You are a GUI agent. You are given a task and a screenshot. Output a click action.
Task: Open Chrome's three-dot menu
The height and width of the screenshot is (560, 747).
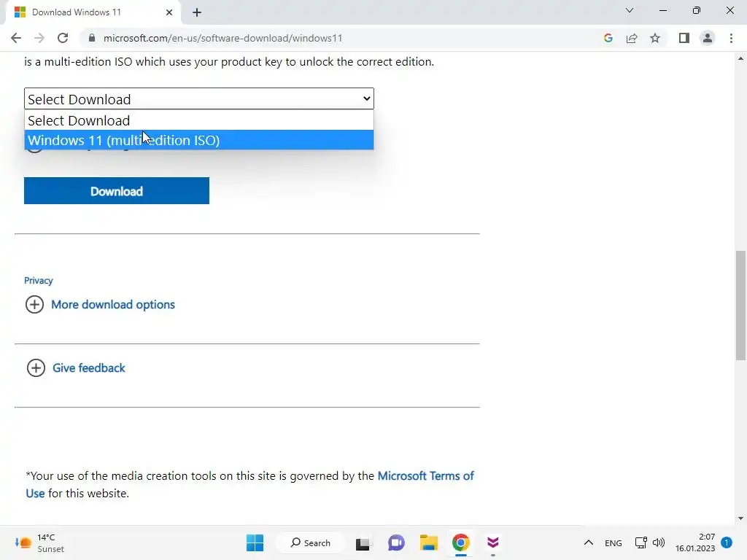click(x=731, y=38)
